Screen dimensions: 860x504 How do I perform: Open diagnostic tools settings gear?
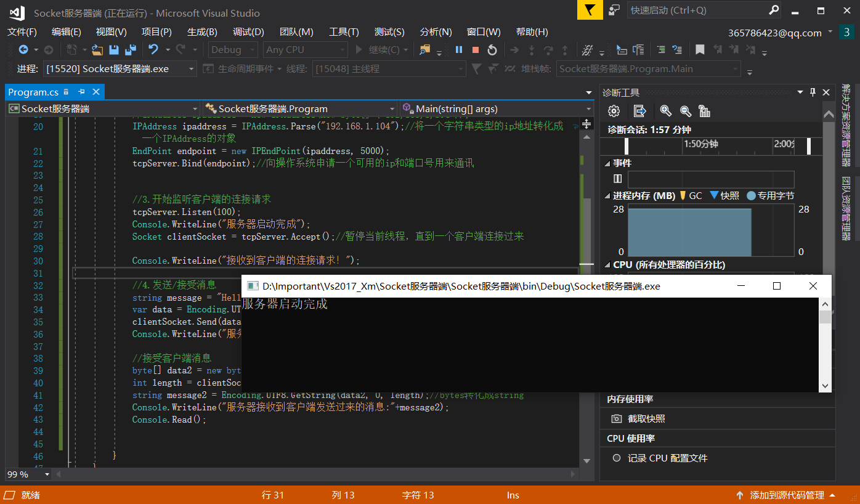(614, 111)
